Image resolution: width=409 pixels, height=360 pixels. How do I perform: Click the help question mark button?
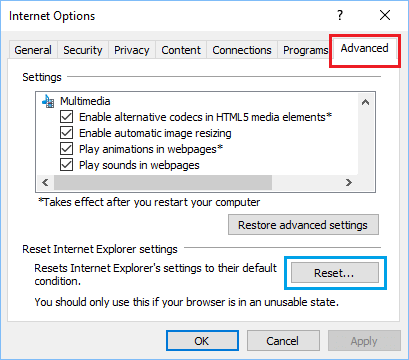point(340,15)
